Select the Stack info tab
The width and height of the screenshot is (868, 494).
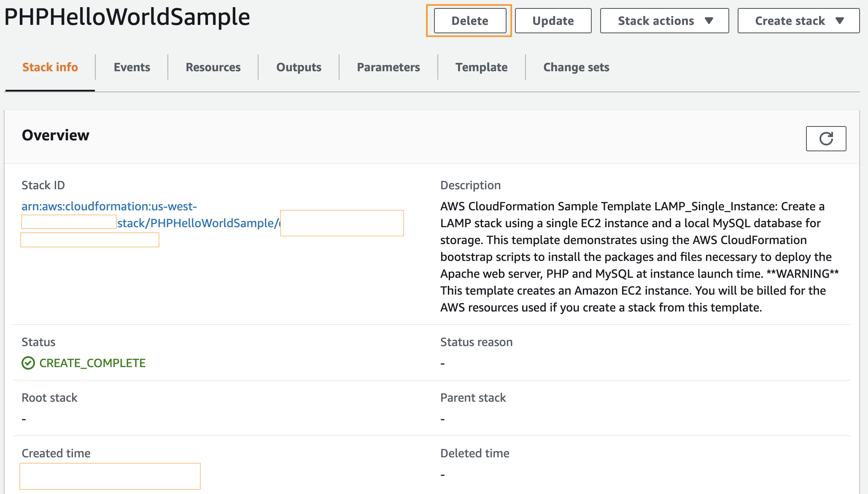point(50,67)
